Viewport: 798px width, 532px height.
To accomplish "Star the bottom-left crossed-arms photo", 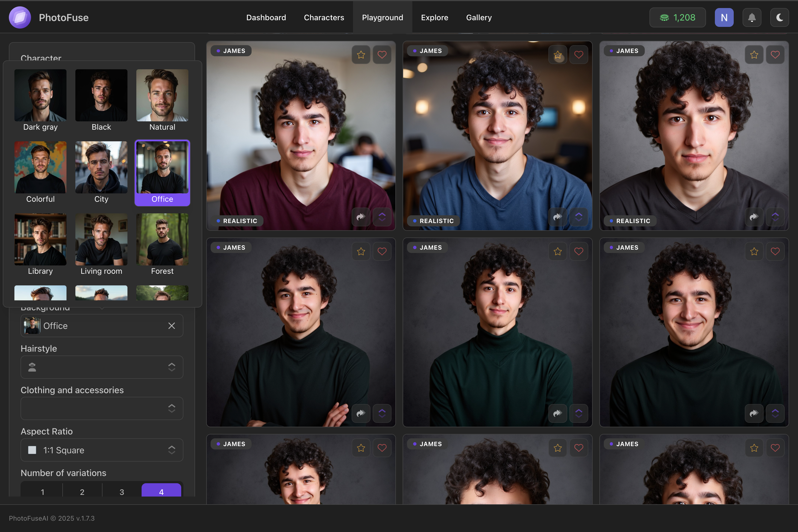I will pyautogui.click(x=361, y=251).
